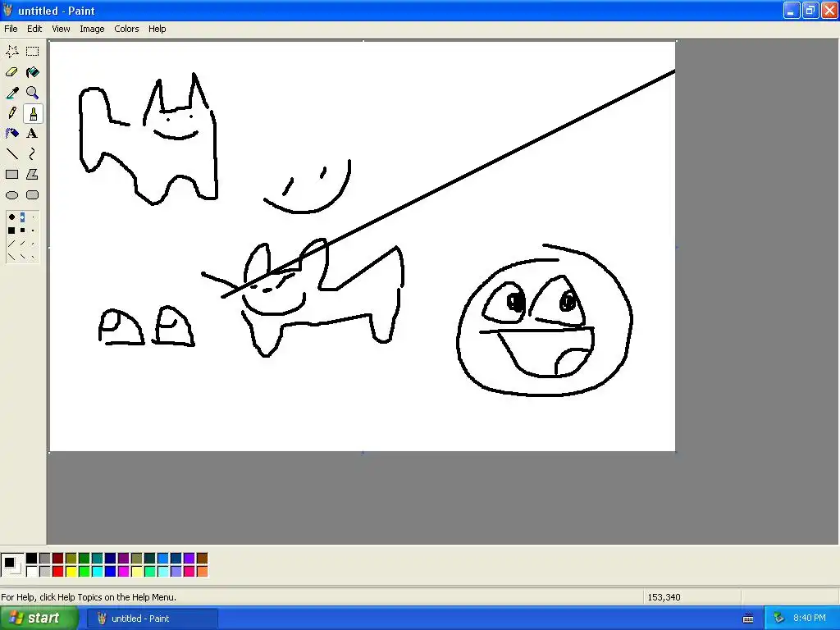Click the canvas right-edge middle resize handle
Viewport: 840px width, 630px height.
coord(676,247)
